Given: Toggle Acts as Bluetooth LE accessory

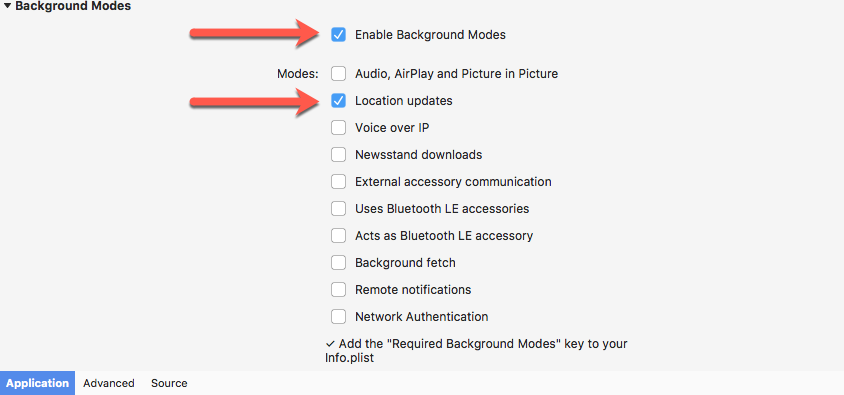Looking at the screenshot, I should click(x=339, y=236).
